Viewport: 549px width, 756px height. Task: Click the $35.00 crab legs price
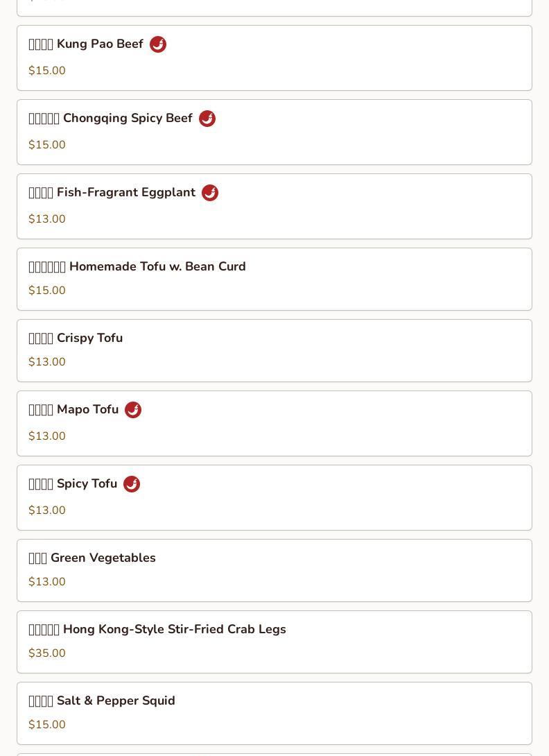(47, 653)
